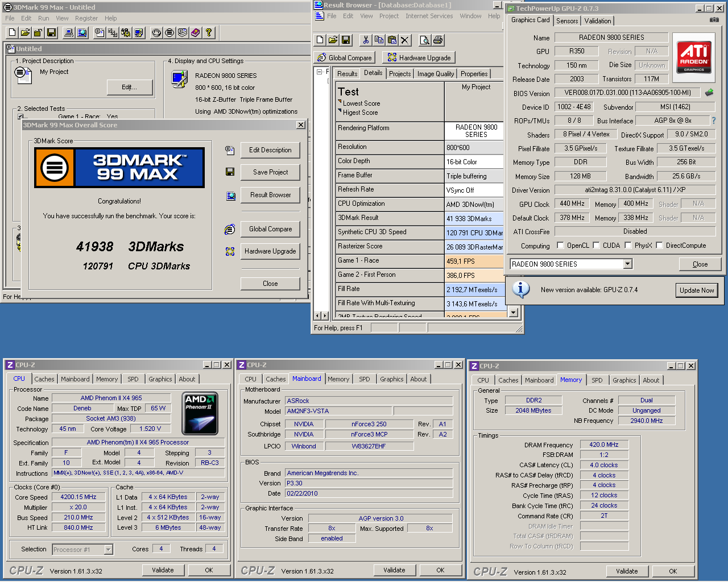The image size is (728, 582).
Task: Enable the DirectCompute checkbox
Action: point(659,246)
